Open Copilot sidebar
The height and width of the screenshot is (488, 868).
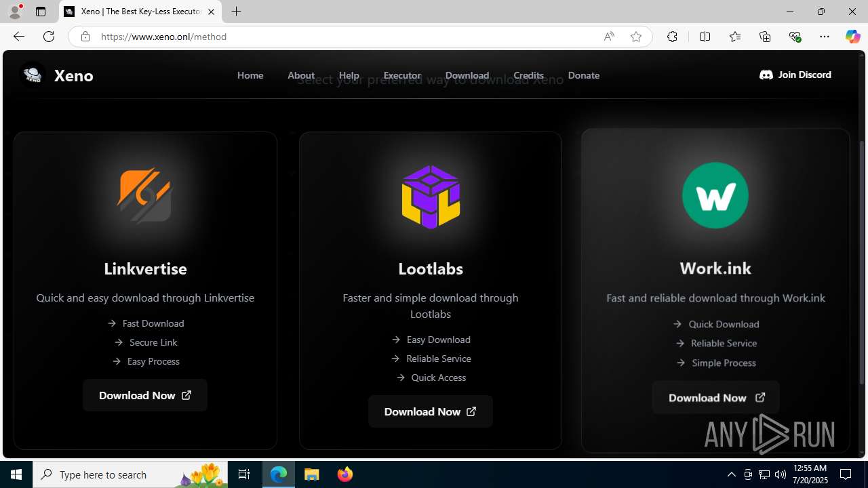point(852,37)
